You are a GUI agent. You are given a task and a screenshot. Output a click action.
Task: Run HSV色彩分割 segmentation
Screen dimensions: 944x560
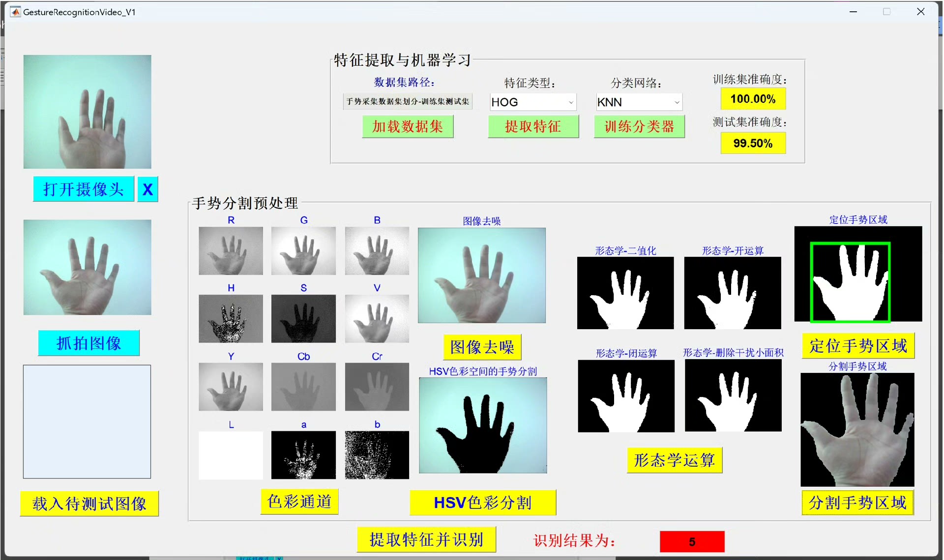click(482, 503)
